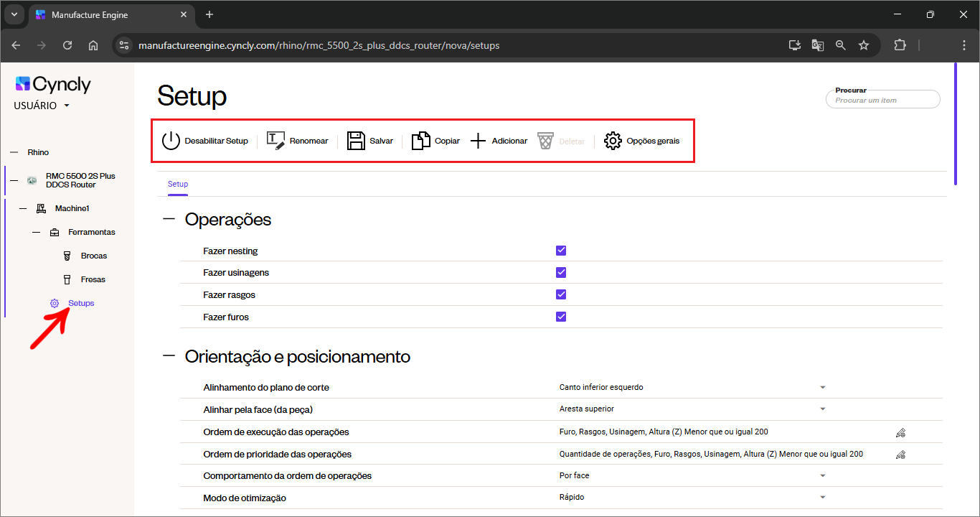
Task: Open Opções gerais gear icon
Action: tap(613, 141)
